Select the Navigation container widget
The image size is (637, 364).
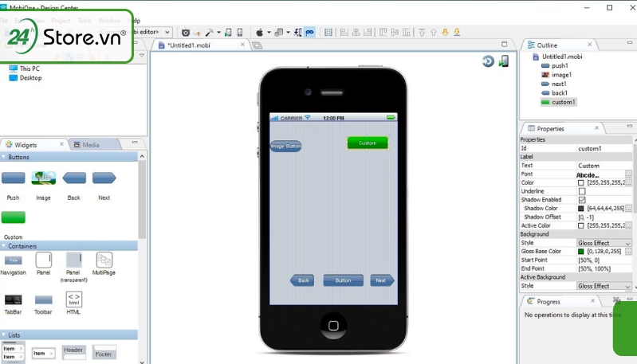(x=14, y=260)
